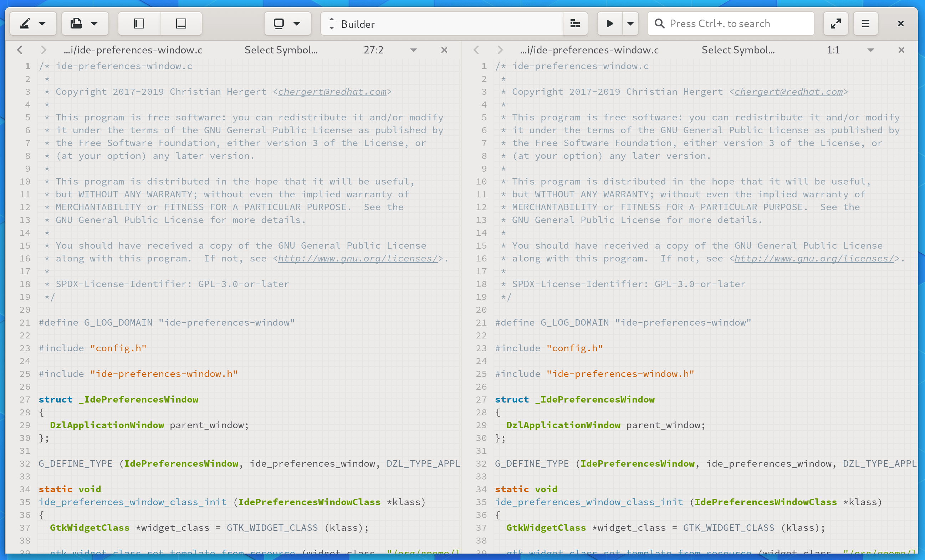925x560 pixels.
Task: Expand the run options dropdown arrow
Action: click(630, 23)
